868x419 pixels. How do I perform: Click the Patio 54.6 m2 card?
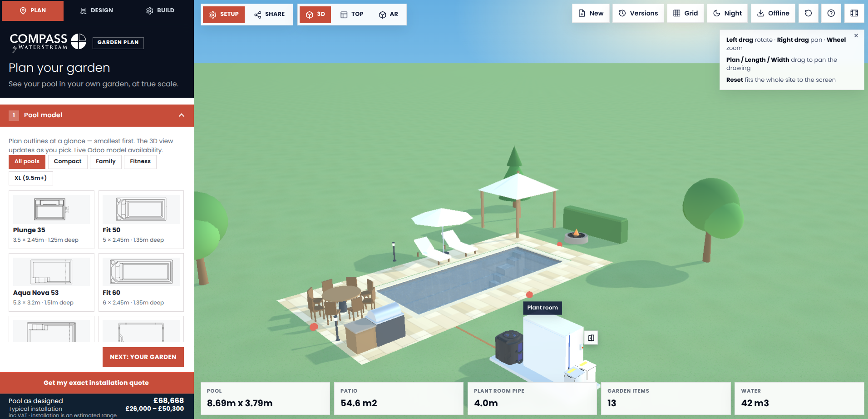tap(399, 399)
